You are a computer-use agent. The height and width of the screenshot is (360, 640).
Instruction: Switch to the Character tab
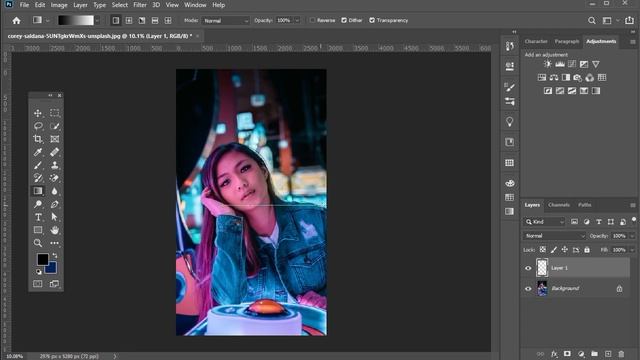click(x=536, y=41)
